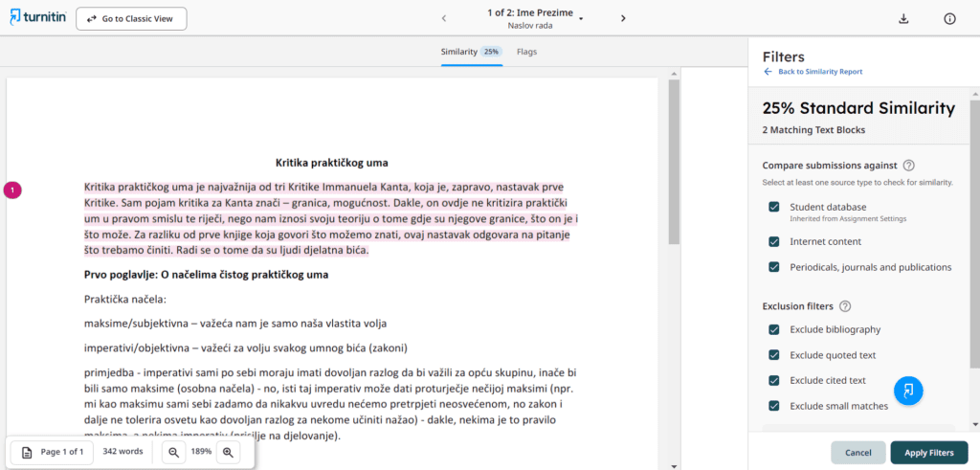Toggle Exclude bibliography checkbox
Image resolution: width=980 pixels, height=470 pixels.
pyautogui.click(x=773, y=329)
